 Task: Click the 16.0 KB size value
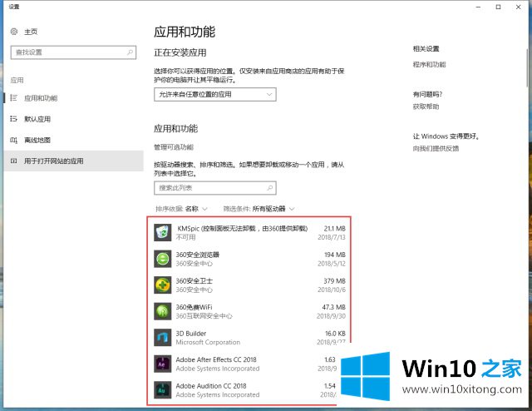tap(335, 334)
